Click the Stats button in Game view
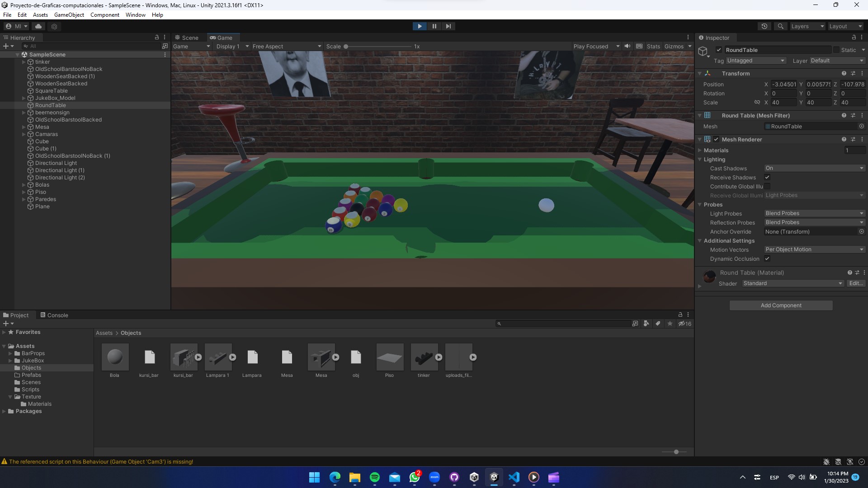Image resolution: width=868 pixels, height=488 pixels. [x=653, y=46]
